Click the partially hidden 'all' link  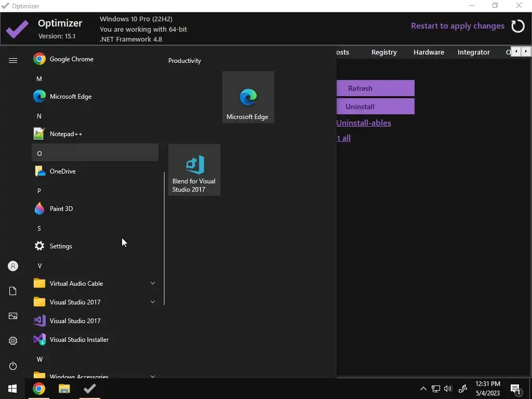344,138
